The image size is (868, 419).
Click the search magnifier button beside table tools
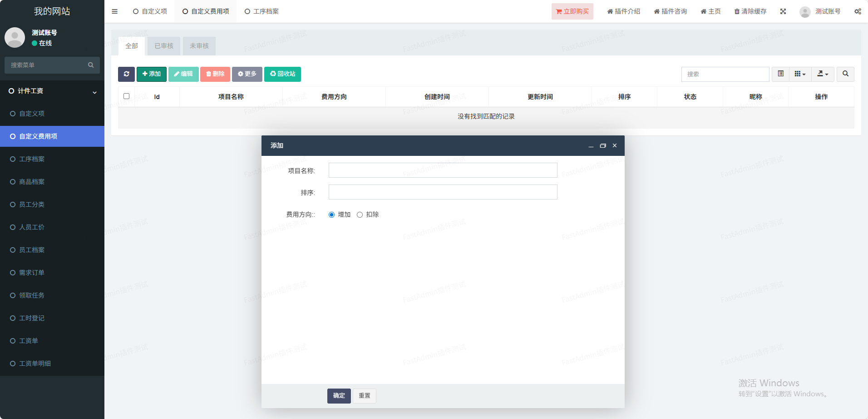[x=845, y=74]
